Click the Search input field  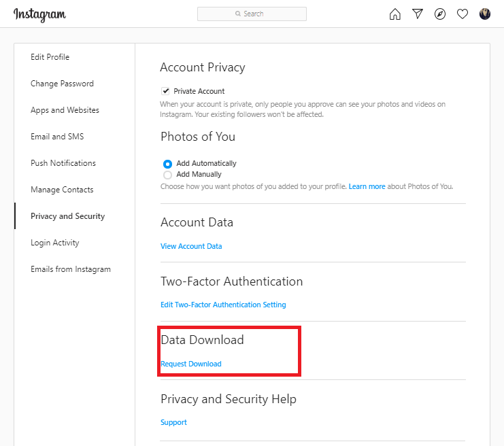pos(252,14)
